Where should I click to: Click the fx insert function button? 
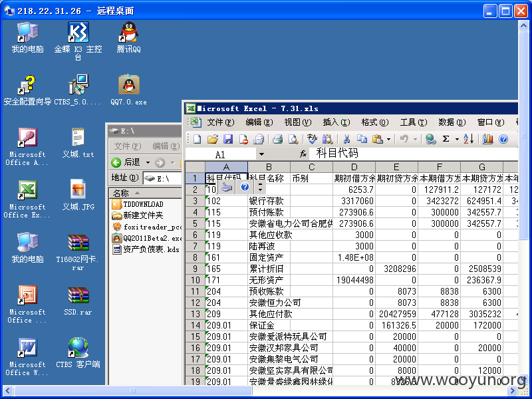click(303, 154)
